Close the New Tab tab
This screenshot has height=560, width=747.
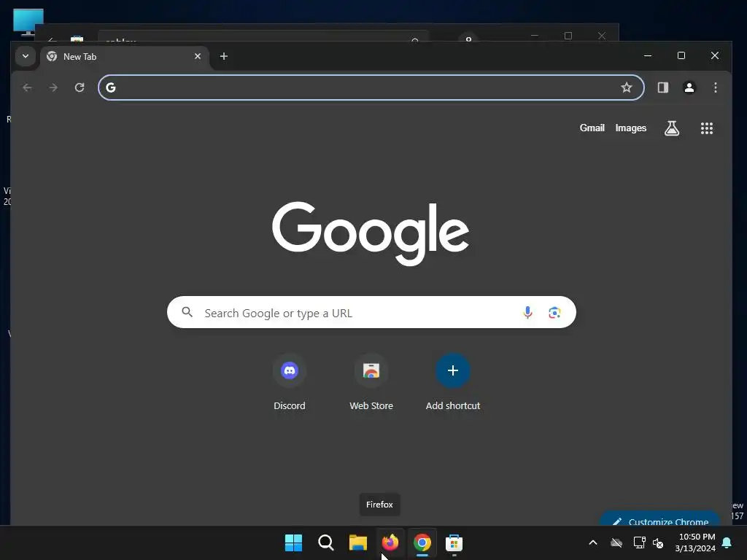tap(197, 56)
